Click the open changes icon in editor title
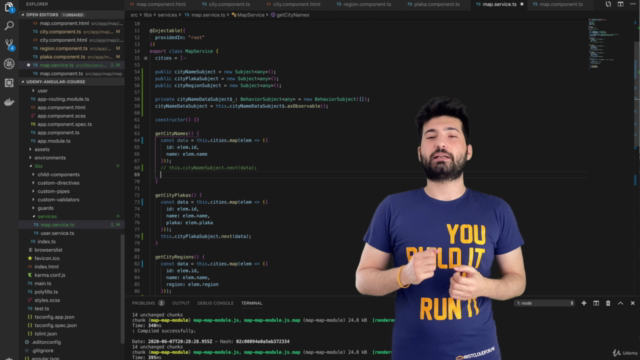Screen dimensions: 640x360 608,4
